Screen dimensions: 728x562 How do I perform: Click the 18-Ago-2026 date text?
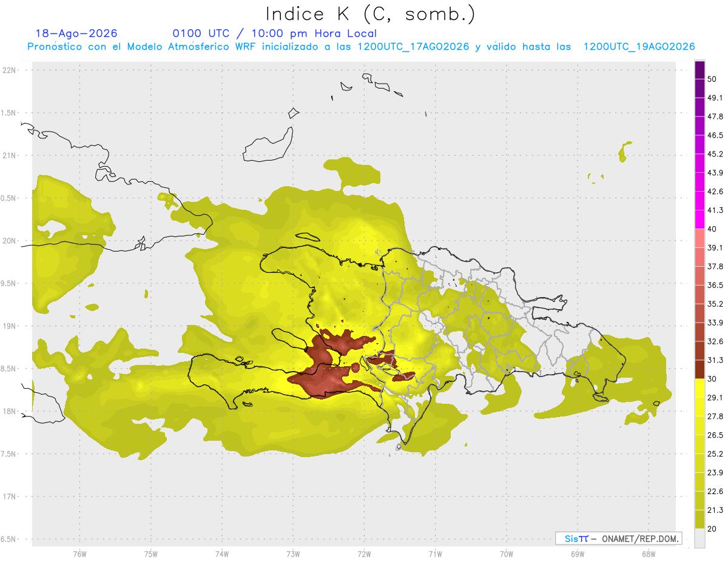(x=76, y=33)
